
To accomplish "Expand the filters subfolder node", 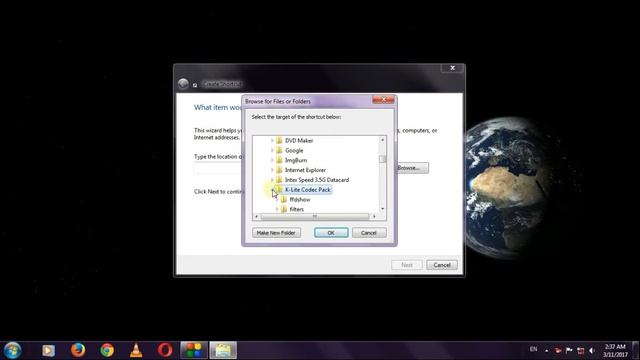I will coord(277,209).
